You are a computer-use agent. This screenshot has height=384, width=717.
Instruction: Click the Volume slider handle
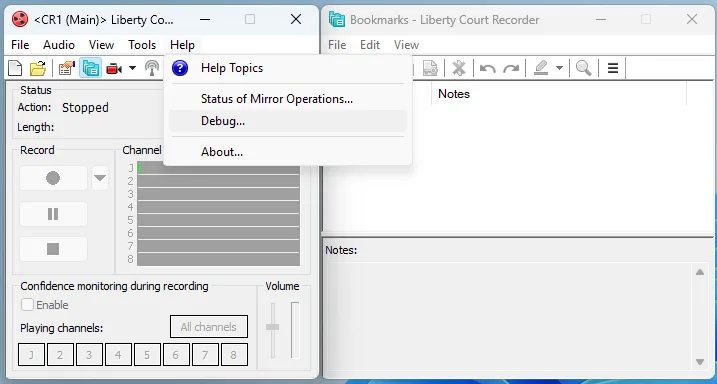click(273, 327)
